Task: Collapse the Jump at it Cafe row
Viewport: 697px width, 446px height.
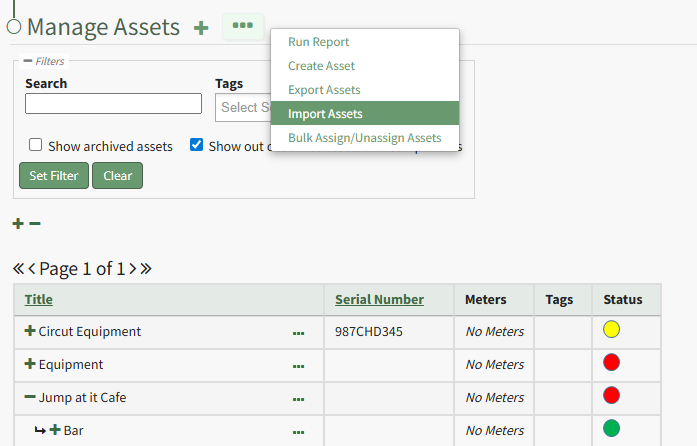Action: [30, 397]
